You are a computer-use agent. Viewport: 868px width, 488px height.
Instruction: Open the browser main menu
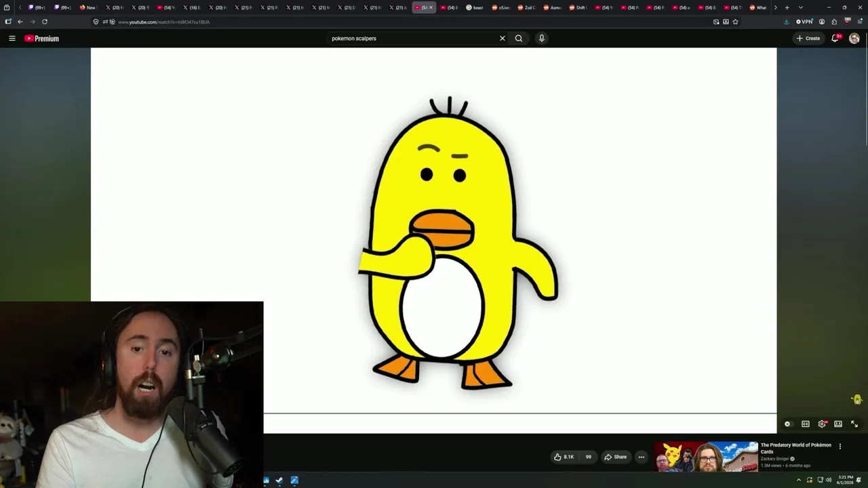coord(859,22)
